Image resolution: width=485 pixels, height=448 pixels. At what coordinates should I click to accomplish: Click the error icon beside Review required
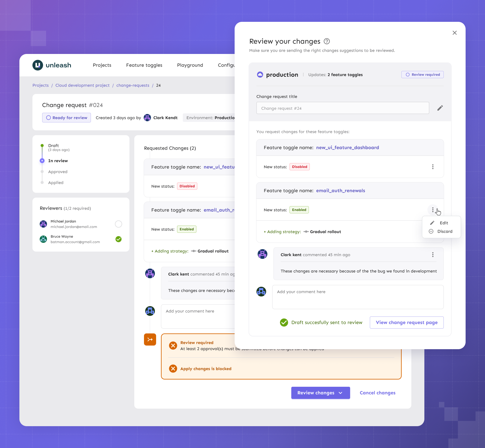point(173,346)
